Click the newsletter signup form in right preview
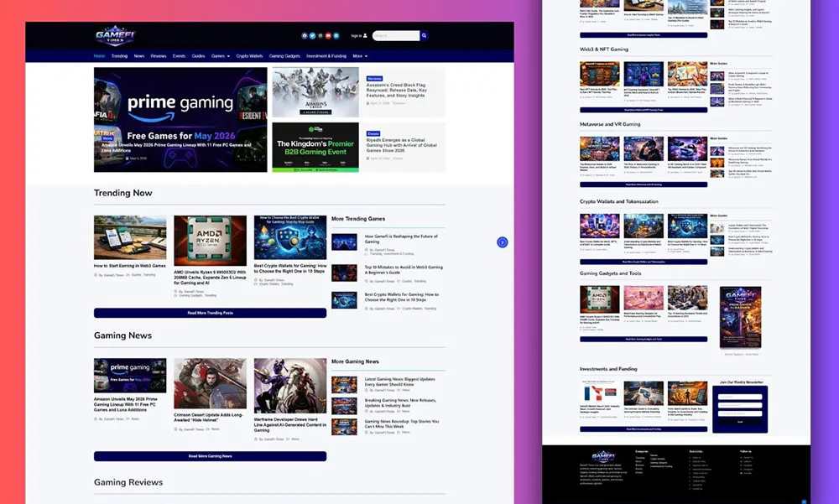 740,409
